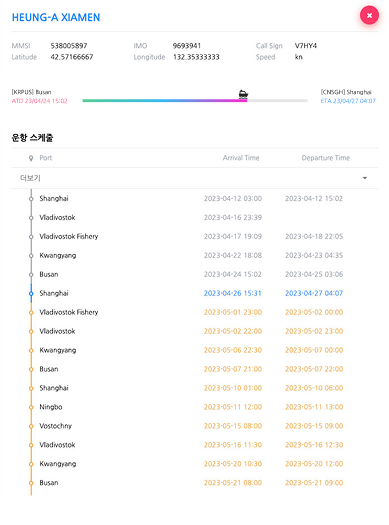Select the Longitude value 132.35333333

point(196,57)
